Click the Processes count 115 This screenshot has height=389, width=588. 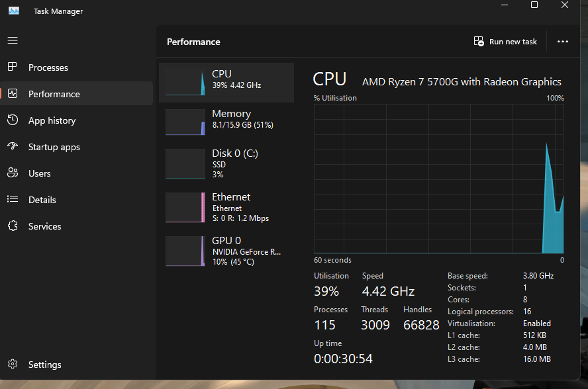pos(324,325)
